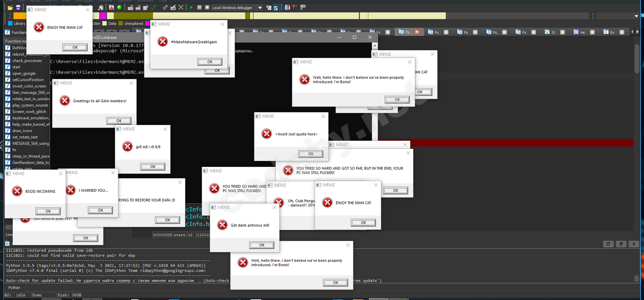Select the Functions window tab
This screenshot has width=644, height=300.
(x=16, y=33)
